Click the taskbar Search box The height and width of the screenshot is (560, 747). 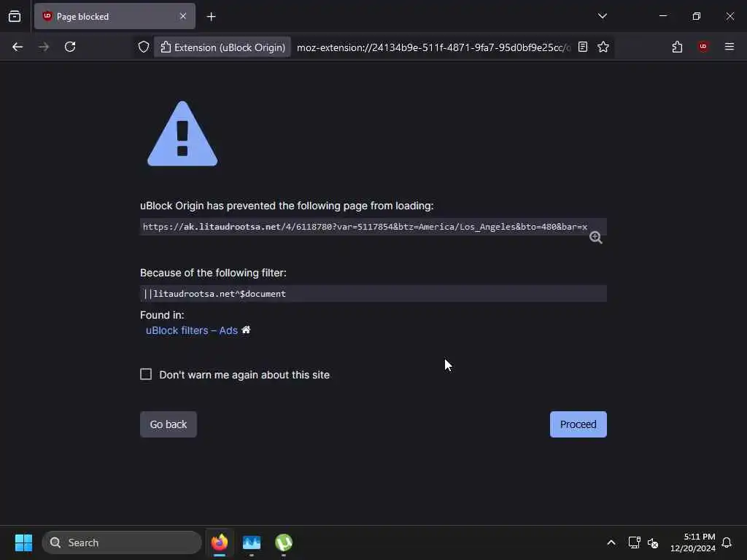point(122,542)
